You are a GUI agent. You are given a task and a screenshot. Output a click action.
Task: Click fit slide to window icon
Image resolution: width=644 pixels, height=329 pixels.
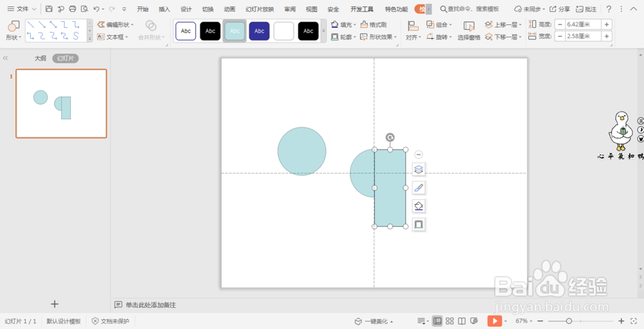[x=634, y=321]
